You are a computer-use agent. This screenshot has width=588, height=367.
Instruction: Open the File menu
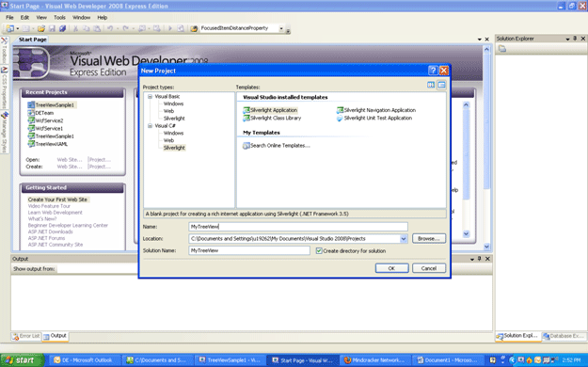tap(9, 17)
